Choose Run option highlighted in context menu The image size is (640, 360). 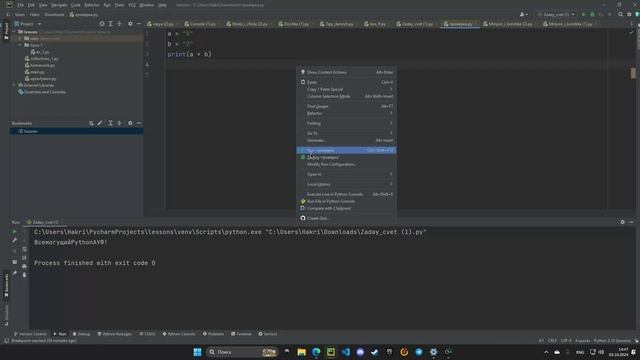point(346,150)
